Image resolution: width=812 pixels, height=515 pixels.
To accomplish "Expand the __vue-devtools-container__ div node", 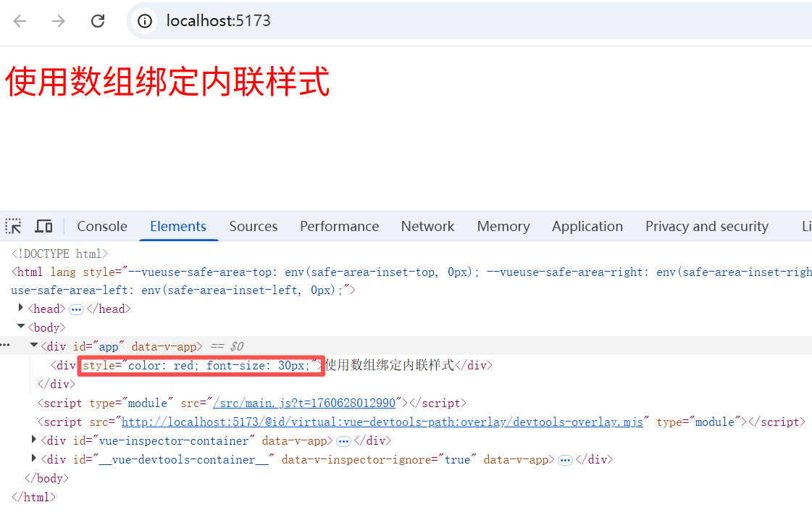I will (x=34, y=459).
